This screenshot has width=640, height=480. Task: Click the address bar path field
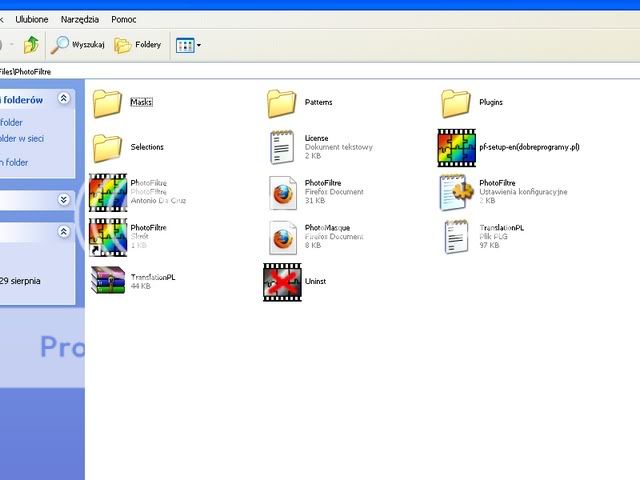pos(300,72)
